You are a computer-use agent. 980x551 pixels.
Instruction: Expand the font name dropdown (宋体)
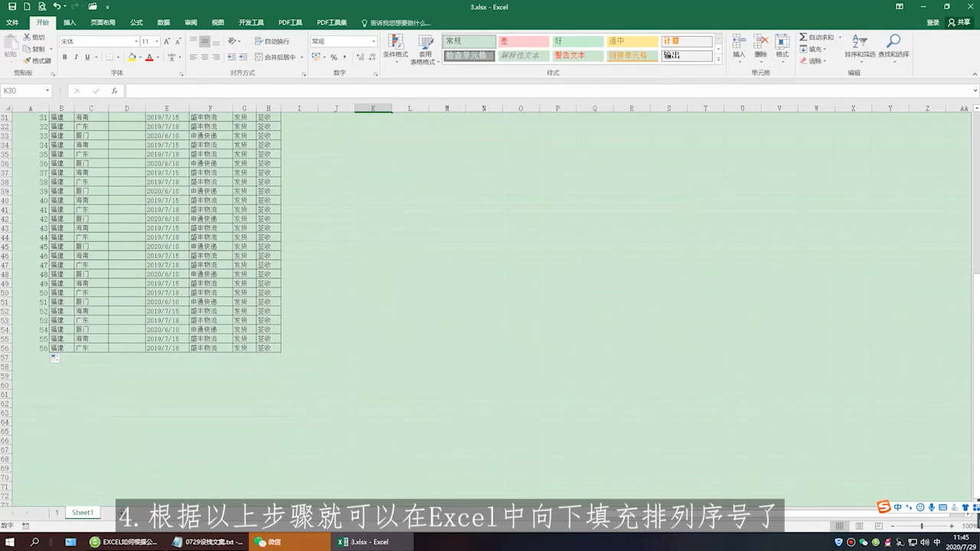coord(136,41)
